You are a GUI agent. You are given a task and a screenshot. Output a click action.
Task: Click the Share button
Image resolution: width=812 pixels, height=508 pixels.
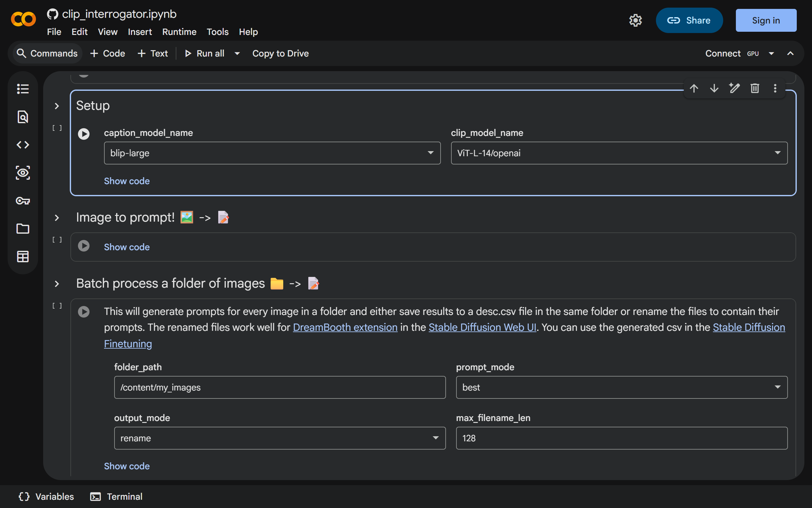click(689, 20)
